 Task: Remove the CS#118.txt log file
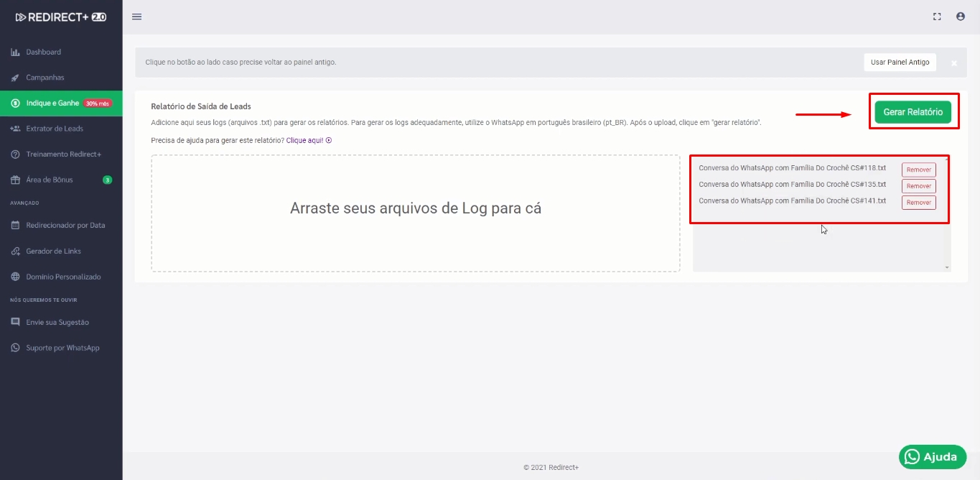(x=918, y=170)
